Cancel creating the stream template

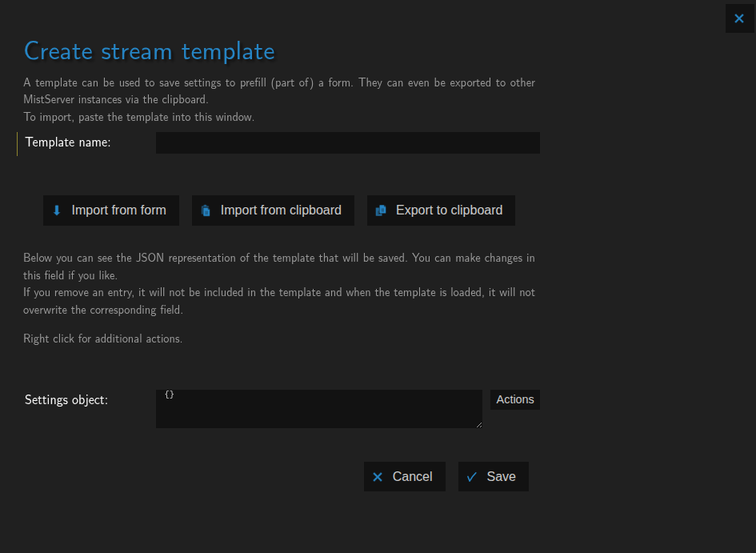point(405,477)
